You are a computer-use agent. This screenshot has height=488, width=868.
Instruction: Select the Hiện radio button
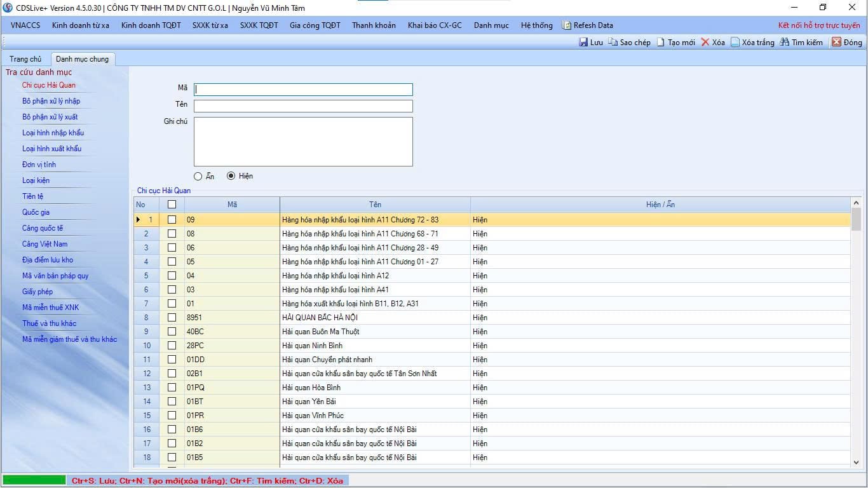click(x=231, y=176)
